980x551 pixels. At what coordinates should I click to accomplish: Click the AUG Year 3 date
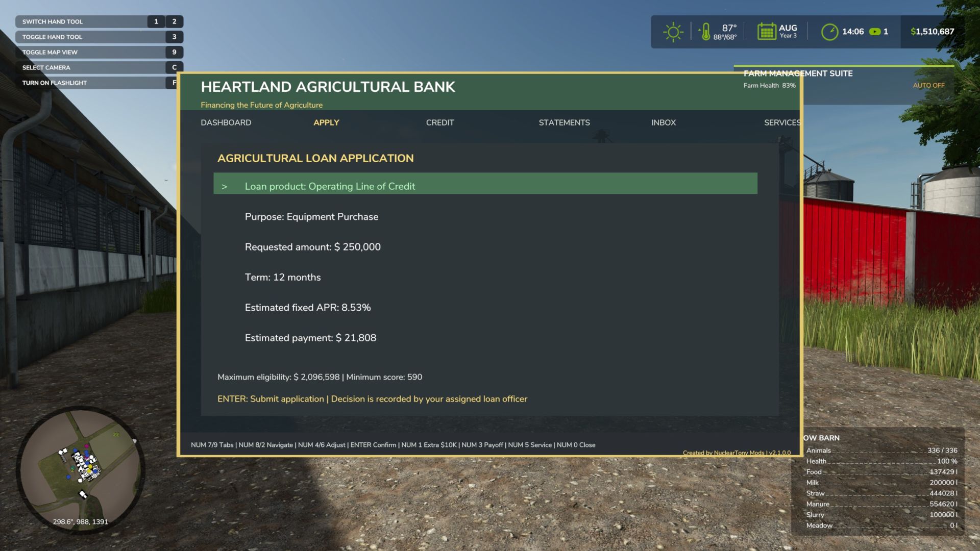click(788, 31)
